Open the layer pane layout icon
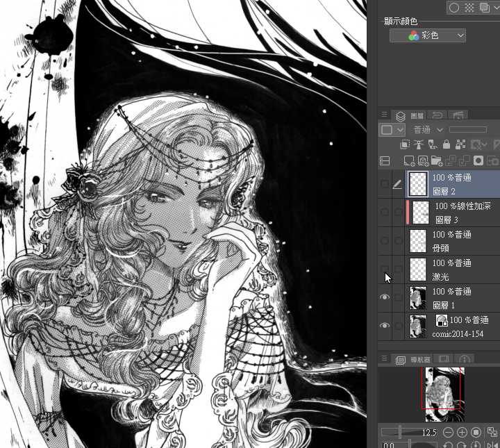This screenshot has width=500, height=448. (x=385, y=160)
